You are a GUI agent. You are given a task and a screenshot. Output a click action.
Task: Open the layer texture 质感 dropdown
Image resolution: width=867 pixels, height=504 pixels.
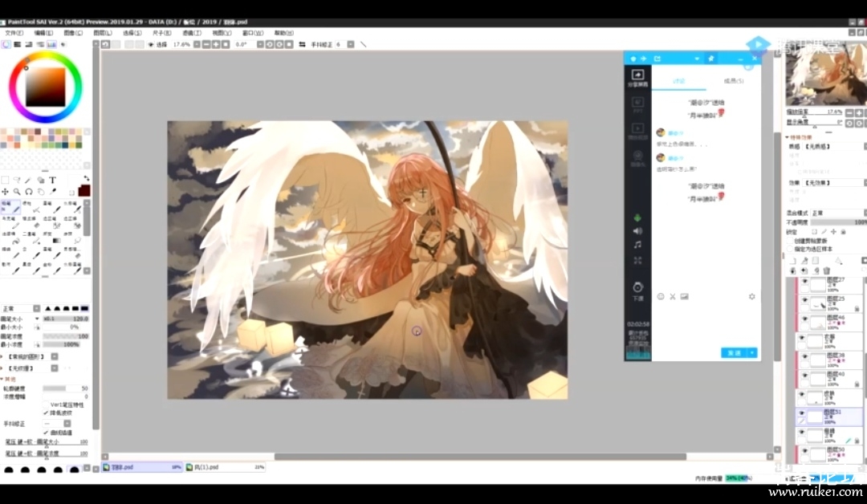836,146
